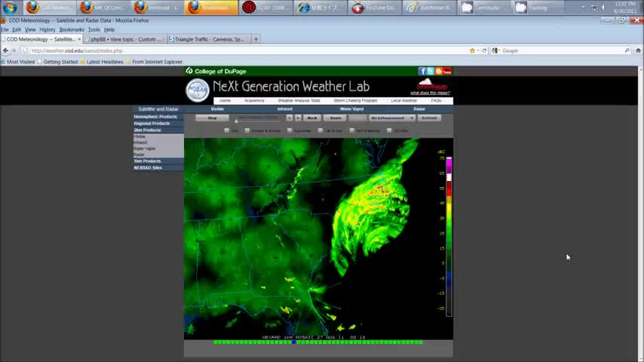
Task: Toggle the Lat & Lon overlay checkbox
Action: 320,130
